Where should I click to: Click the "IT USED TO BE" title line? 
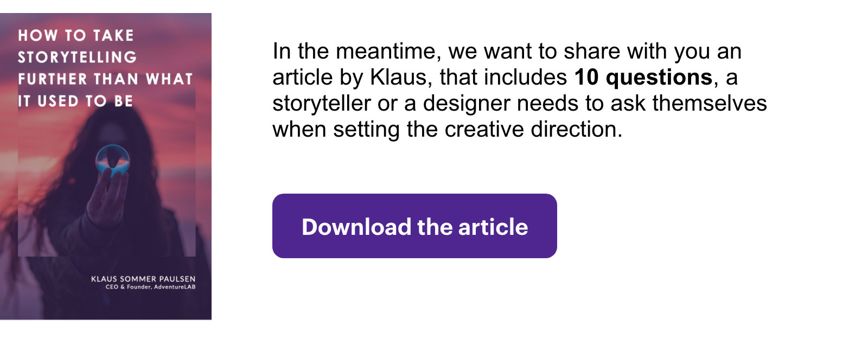pos(75,101)
